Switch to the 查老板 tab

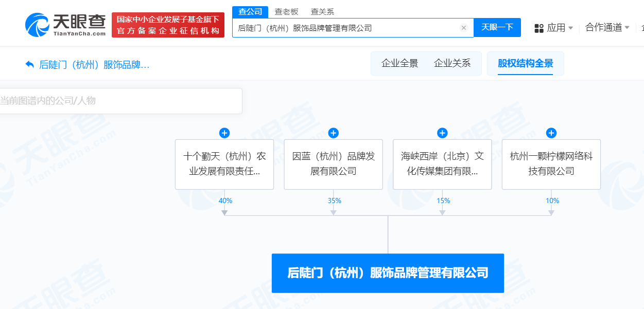286,12
